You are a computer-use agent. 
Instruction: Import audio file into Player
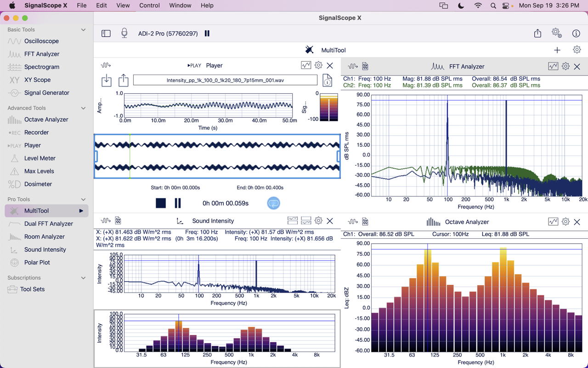point(107,80)
